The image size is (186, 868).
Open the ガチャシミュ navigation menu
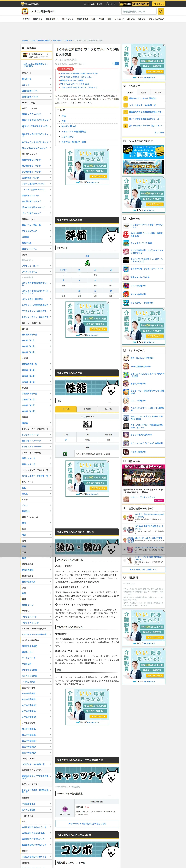pyautogui.click(x=68, y=19)
